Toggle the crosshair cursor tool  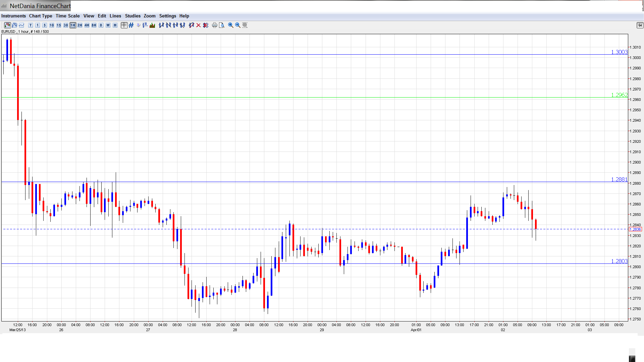(124, 25)
